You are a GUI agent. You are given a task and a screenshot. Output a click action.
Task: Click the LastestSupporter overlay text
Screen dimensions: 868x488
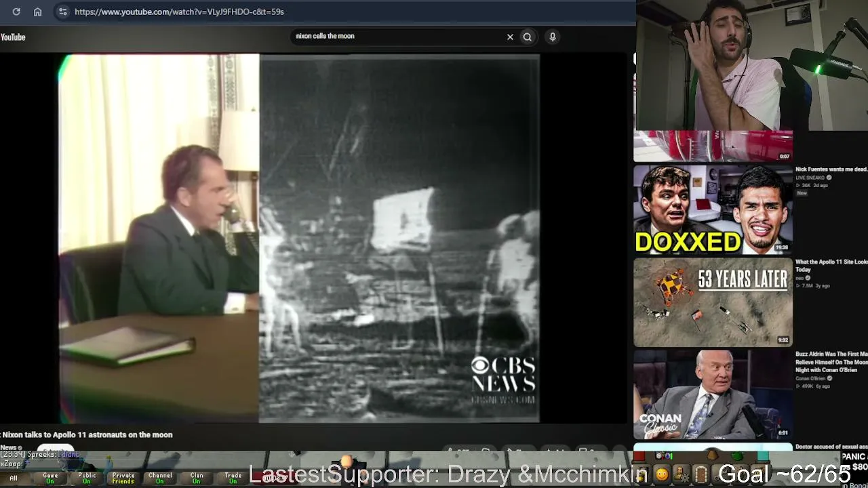pyautogui.click(x=448, y=474)
